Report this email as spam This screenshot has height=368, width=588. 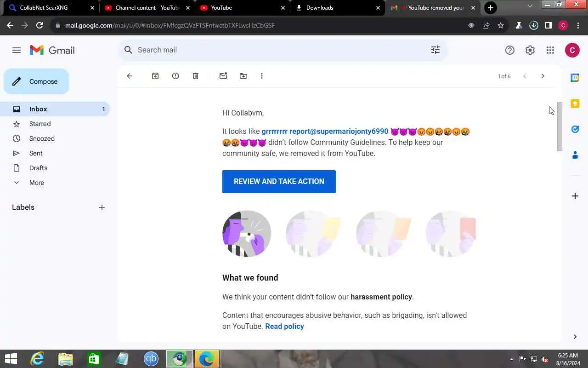point(175,76)
